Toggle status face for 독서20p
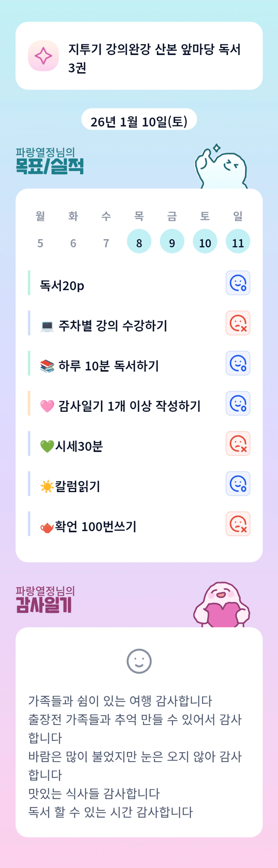Viewport: 278px width, 868px height. tap(238, 283)
